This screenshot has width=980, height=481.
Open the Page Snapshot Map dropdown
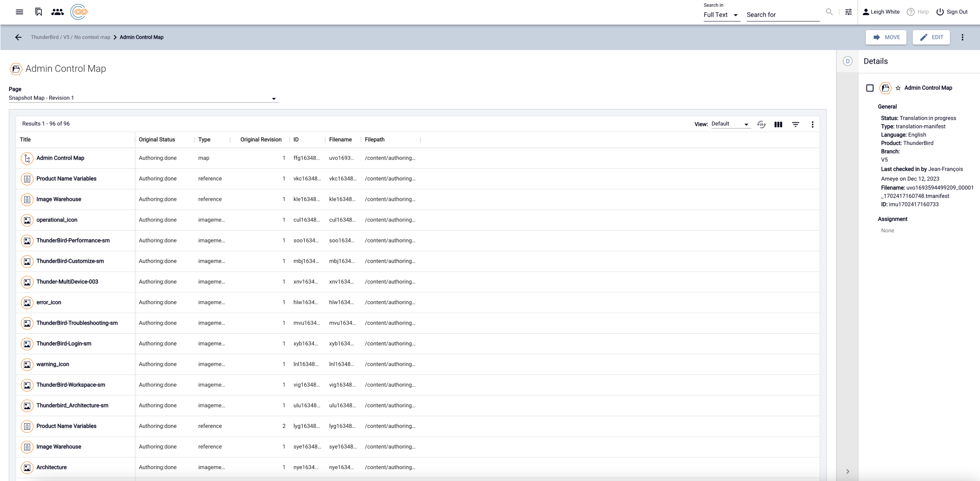tap(143, 98)
